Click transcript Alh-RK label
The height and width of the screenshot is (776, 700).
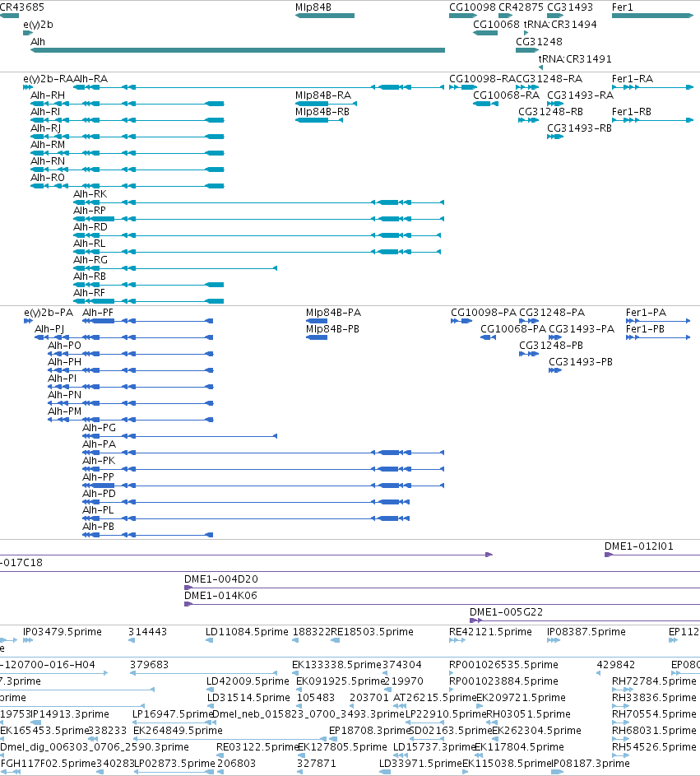90,194
